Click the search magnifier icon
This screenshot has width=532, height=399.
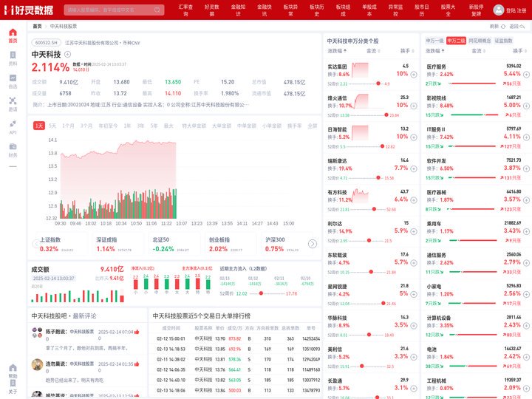pyautogui.click(x=157, y=10)
